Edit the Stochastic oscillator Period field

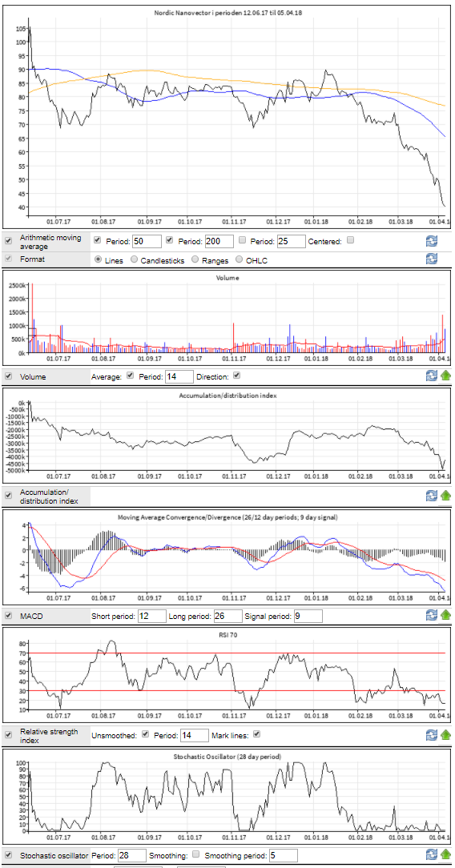click(131, 856)
